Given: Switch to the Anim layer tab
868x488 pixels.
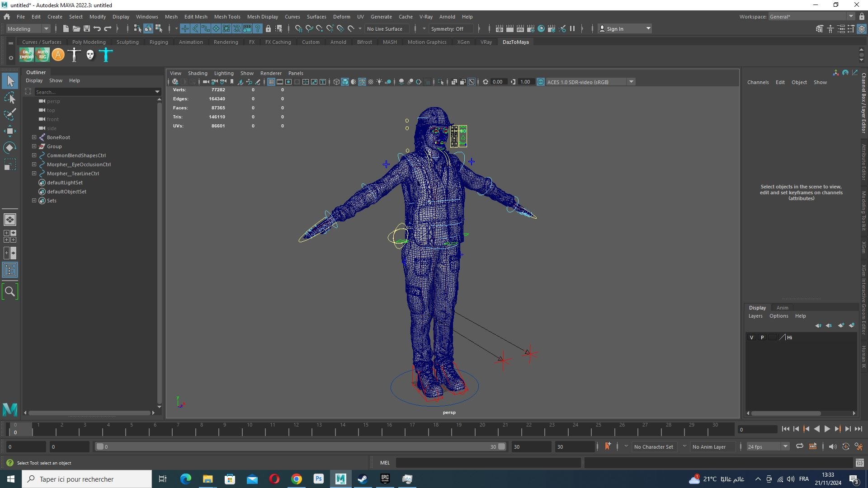Looking at the screenshot, I should click(782, 308).
